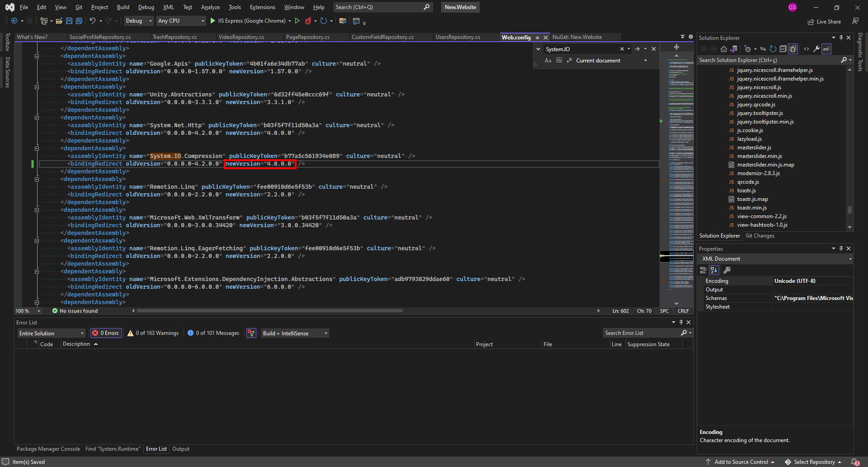Save all files with Save All icon
Image resolution: width=868 pixels, height=467 pixels.
coord(79,21)
